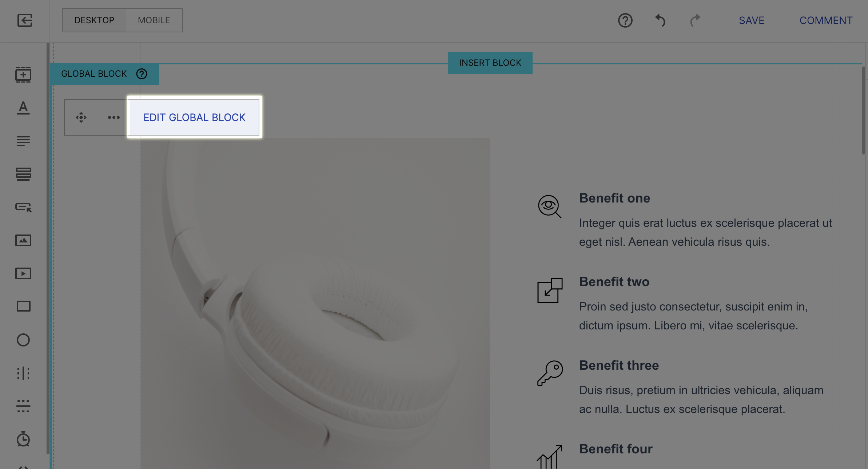Select the video element icon in sidebar
The height and width of the screenshot is (469, 868).
point(23,273)
